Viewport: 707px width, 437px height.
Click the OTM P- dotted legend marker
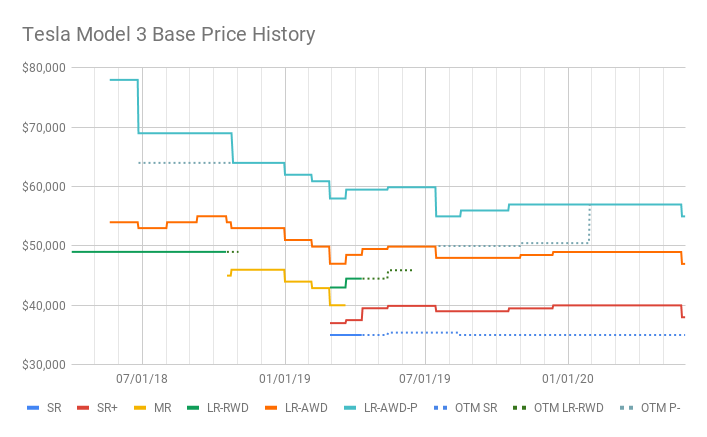coord(627,408)
